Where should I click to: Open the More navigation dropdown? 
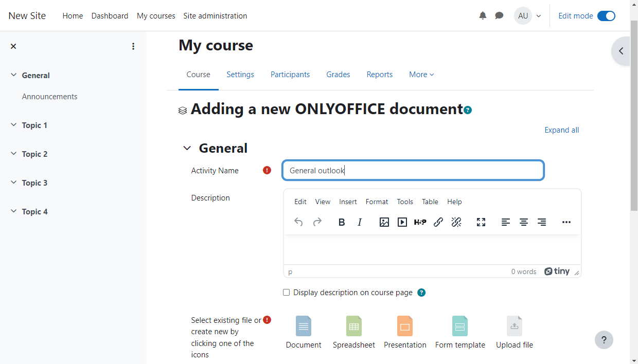(x=421, y=75)
